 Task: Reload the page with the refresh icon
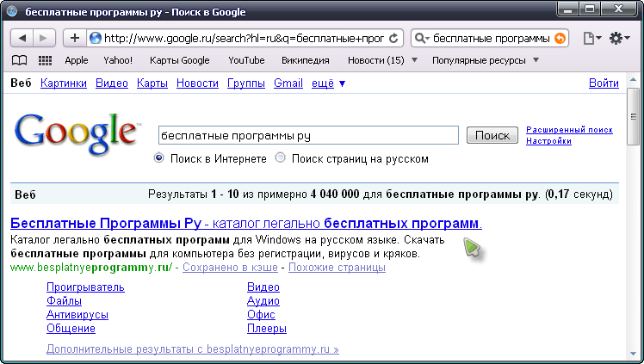pos(393,38)
